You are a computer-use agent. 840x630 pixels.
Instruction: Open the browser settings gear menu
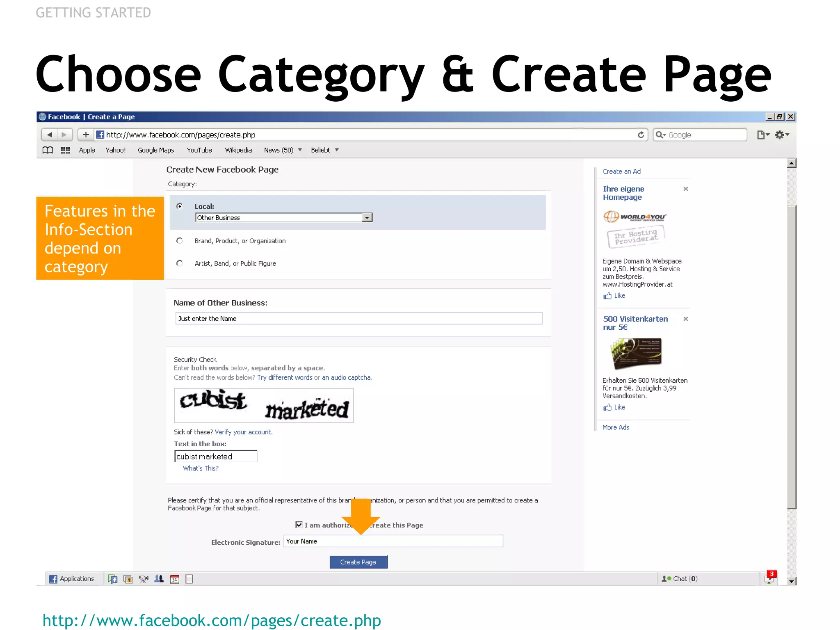coord(782,135)
